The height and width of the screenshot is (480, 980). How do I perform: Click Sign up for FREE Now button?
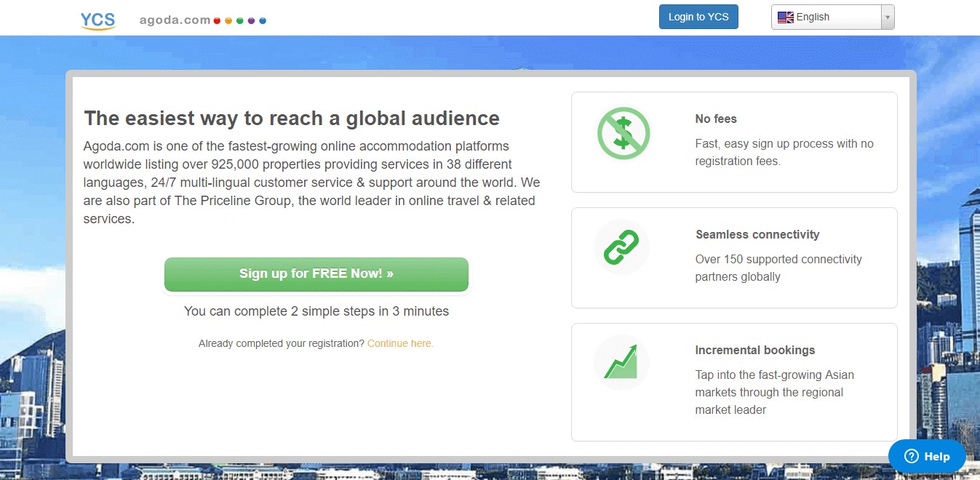pyautogui.click(x=316, y=274)
